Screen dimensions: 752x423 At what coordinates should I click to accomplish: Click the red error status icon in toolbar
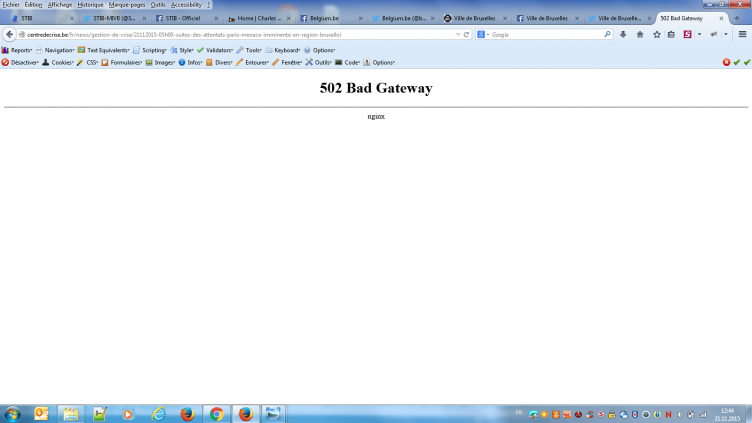[x=727, y=62]
